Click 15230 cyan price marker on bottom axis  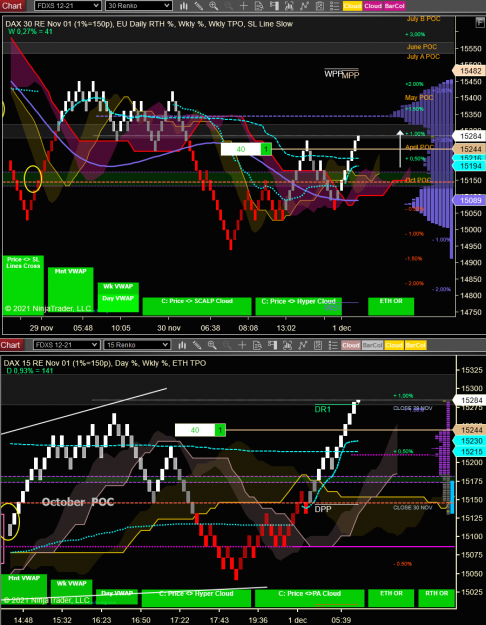point(468,441)
